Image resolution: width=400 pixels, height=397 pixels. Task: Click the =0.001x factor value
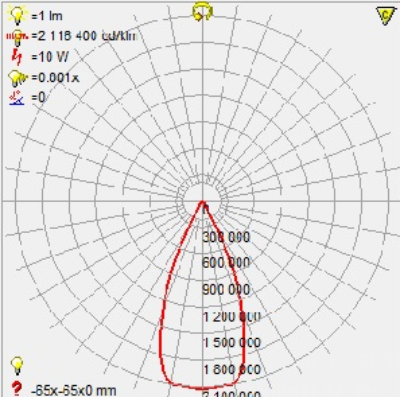pyautogui.click(x=55, y=78)
